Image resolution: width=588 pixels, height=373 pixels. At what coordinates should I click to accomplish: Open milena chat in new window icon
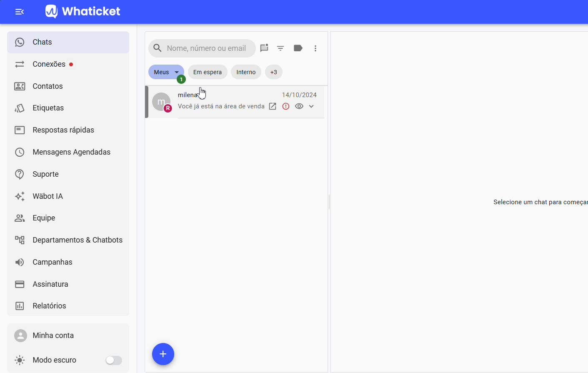(273, 106)
